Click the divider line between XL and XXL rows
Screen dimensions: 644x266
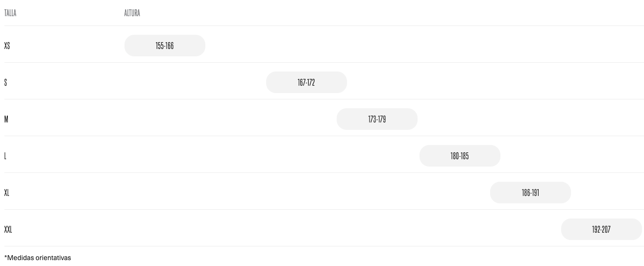coord(322,209)
